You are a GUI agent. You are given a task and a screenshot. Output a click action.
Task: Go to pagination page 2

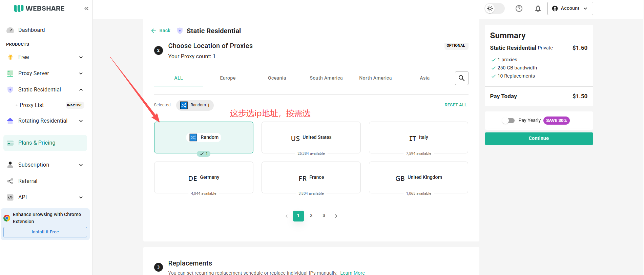point(311,216)
